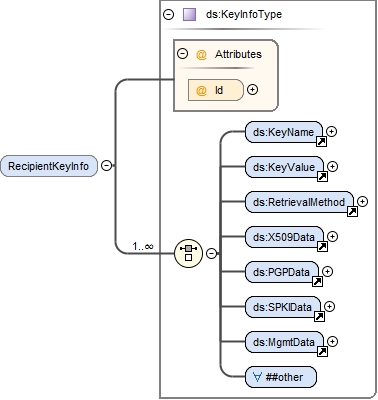Screen dimensions: 378x400
Task: Expand the ds:KeyValue element
Action: point(332,166)
